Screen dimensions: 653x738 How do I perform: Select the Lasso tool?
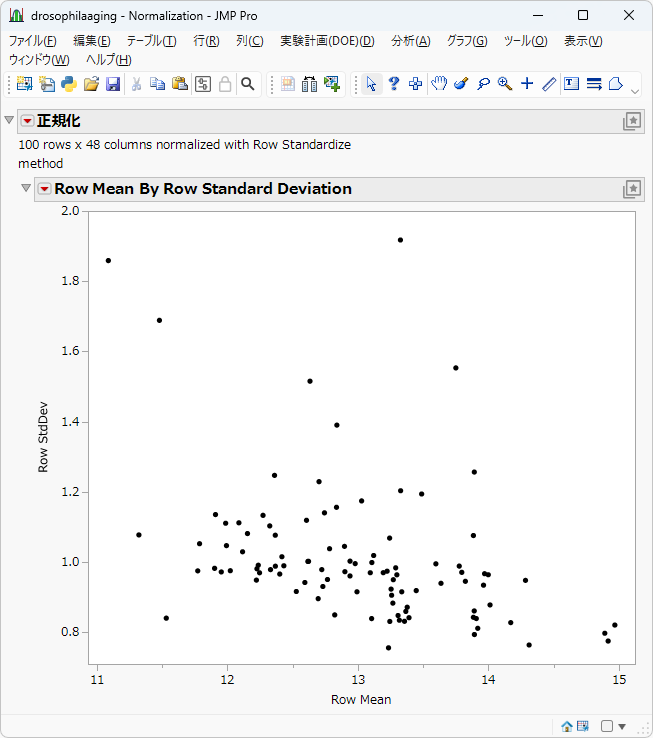click(x=483, y=84)
